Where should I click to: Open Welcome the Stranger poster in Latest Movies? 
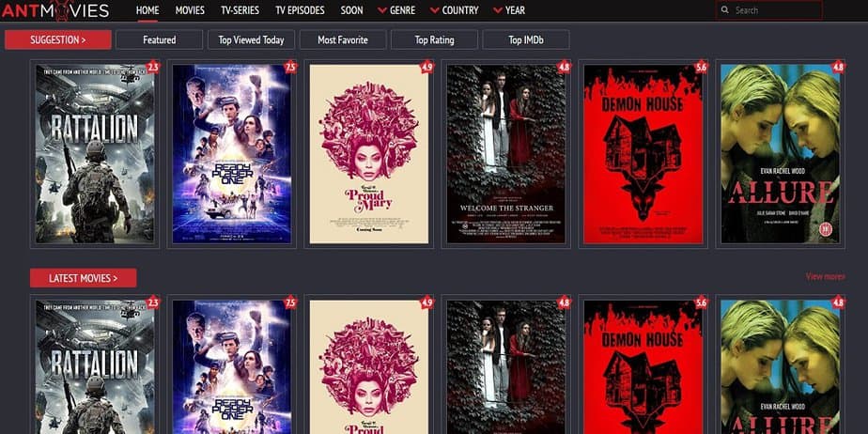click(x=506, y=367)
